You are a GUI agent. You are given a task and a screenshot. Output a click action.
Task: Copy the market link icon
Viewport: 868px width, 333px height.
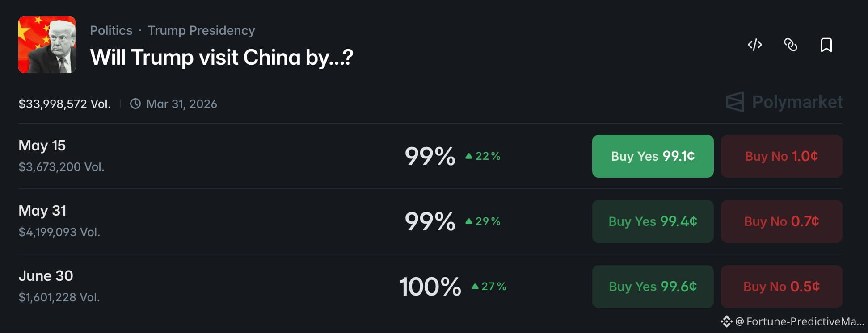coord(791,45)
